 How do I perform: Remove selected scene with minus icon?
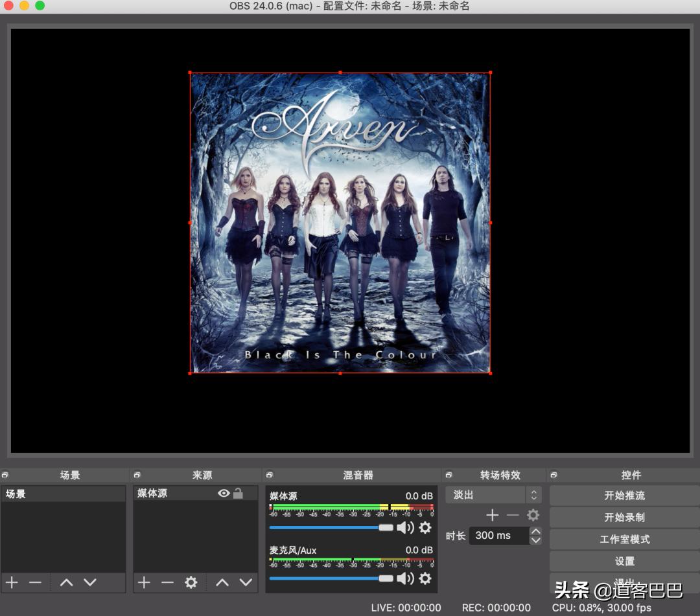click(x=35, y=582)
